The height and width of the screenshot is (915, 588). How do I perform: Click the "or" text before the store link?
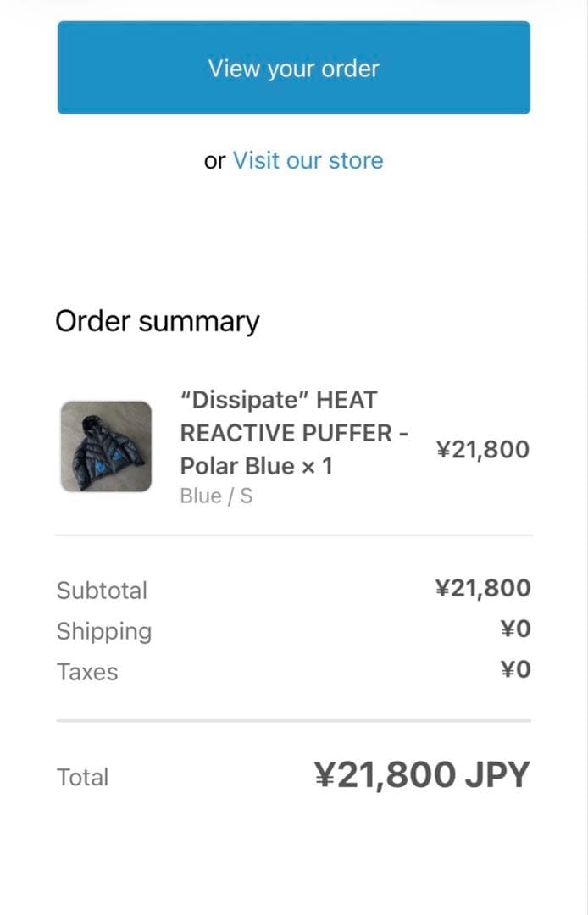[x=215, y=161]
